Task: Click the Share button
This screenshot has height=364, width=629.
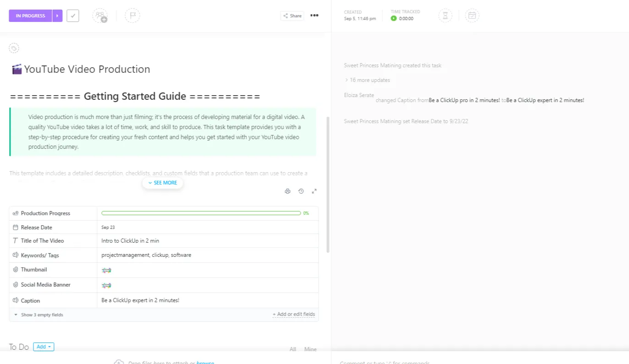Action: tap(292, 16)
